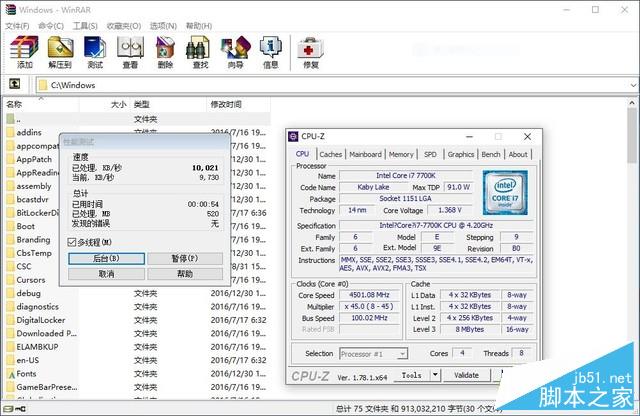The height and width of the screenshot is (416, 640).
Task: Click the WinRAR title bar app icon
Action: [10, 9]
